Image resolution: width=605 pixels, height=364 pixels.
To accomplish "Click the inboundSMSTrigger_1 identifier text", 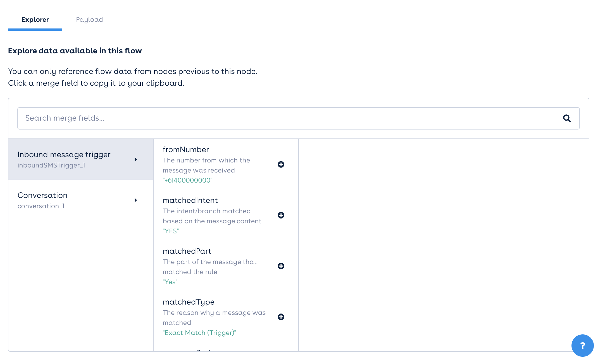I will click(x=51, y=165).
